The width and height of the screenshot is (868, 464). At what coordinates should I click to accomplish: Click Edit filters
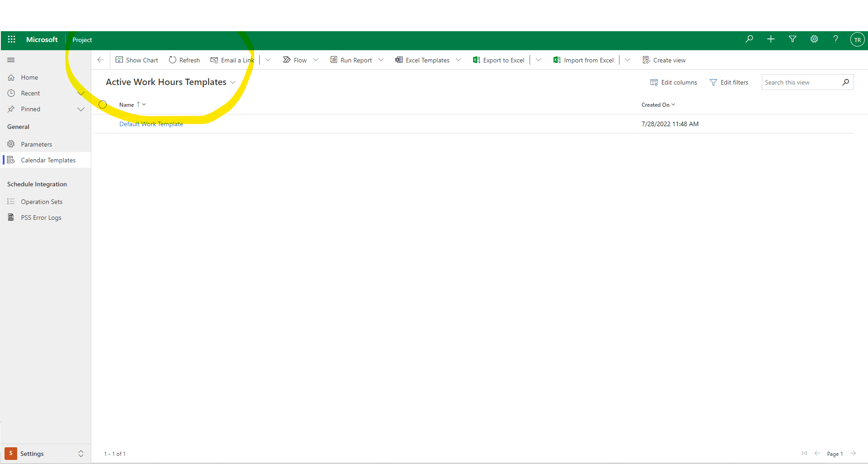tap(729, 82)
